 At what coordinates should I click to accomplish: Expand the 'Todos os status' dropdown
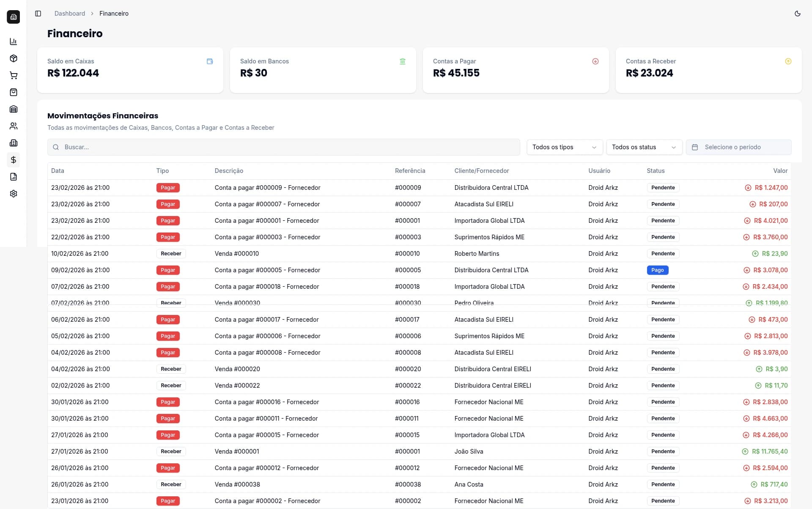coord(644,147)
